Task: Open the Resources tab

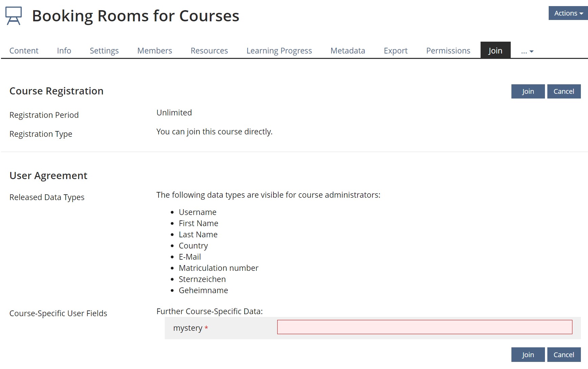Action: (209, 51)
